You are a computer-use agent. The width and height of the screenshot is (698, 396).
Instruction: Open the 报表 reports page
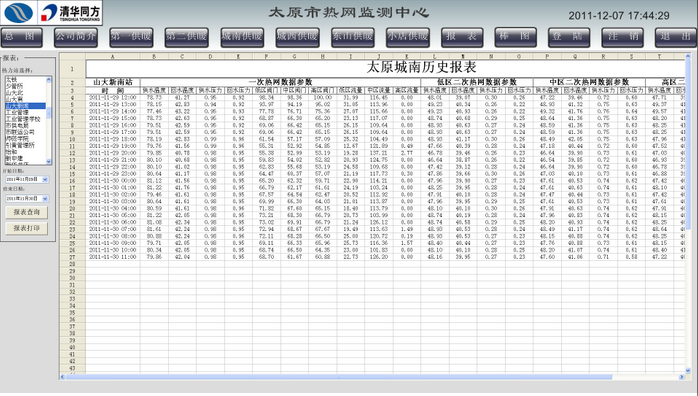462,37
